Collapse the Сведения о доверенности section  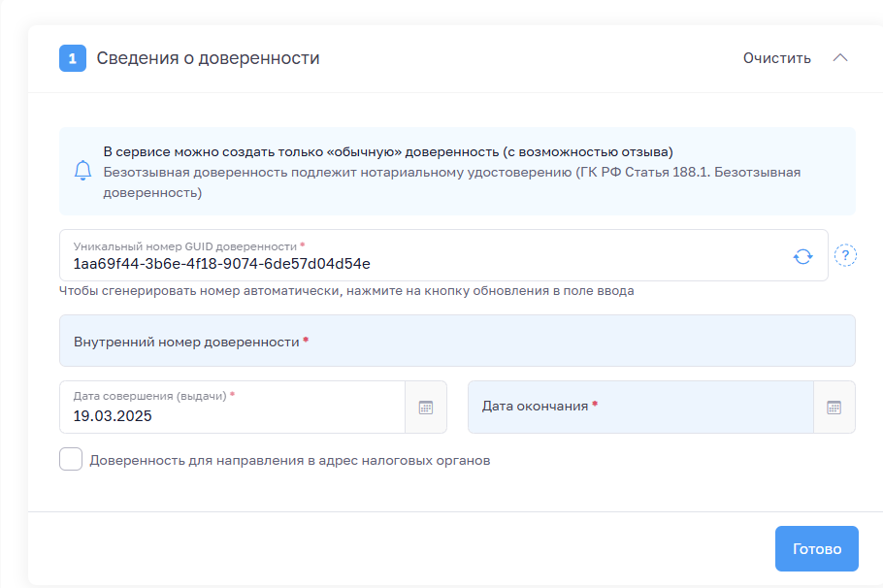840,58
